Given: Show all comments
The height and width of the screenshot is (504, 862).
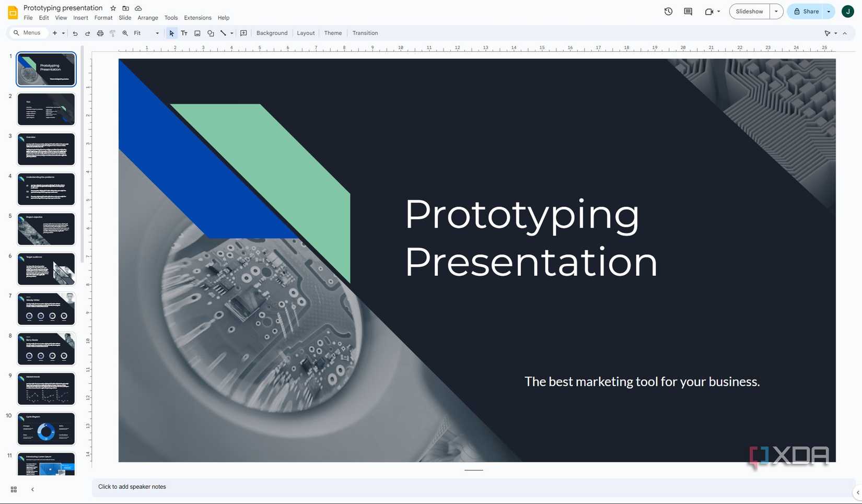Looking at the screenshot, I should pos(688,11).
